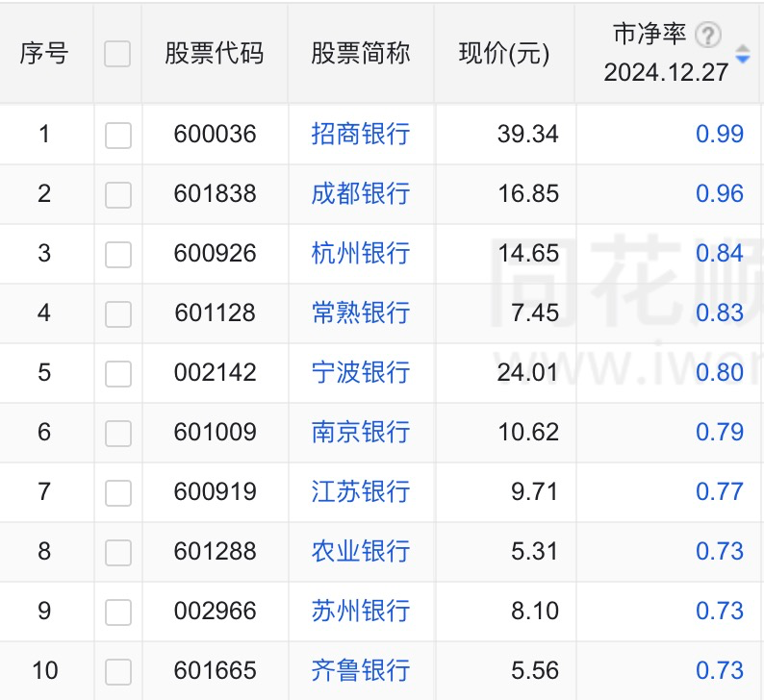764x700 pixels.
Task: Check the box for 宁波银行 row
Action: [118, 373]
